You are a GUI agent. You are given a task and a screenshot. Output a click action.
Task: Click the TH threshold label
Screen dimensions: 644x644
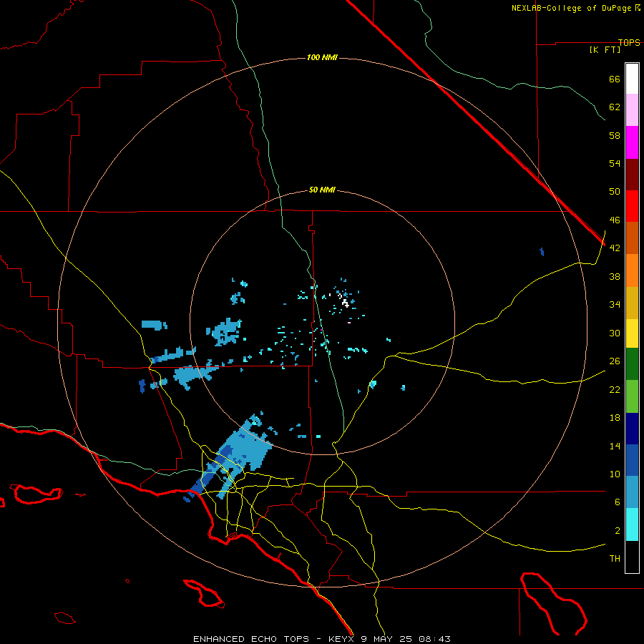(x=615, y=559)
